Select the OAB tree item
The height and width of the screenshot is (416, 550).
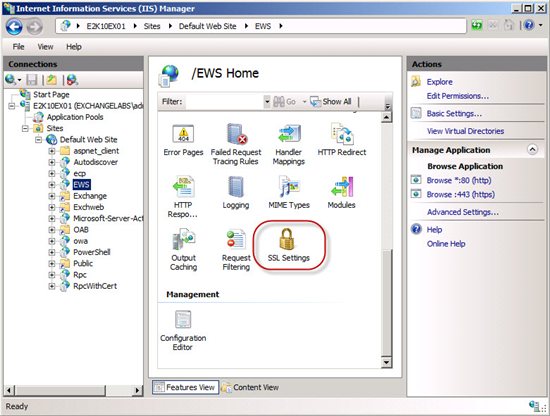pyautogui.click(x=81, y=230)
